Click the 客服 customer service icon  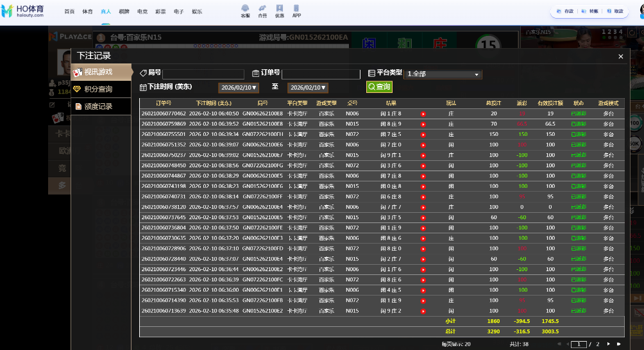246,10
